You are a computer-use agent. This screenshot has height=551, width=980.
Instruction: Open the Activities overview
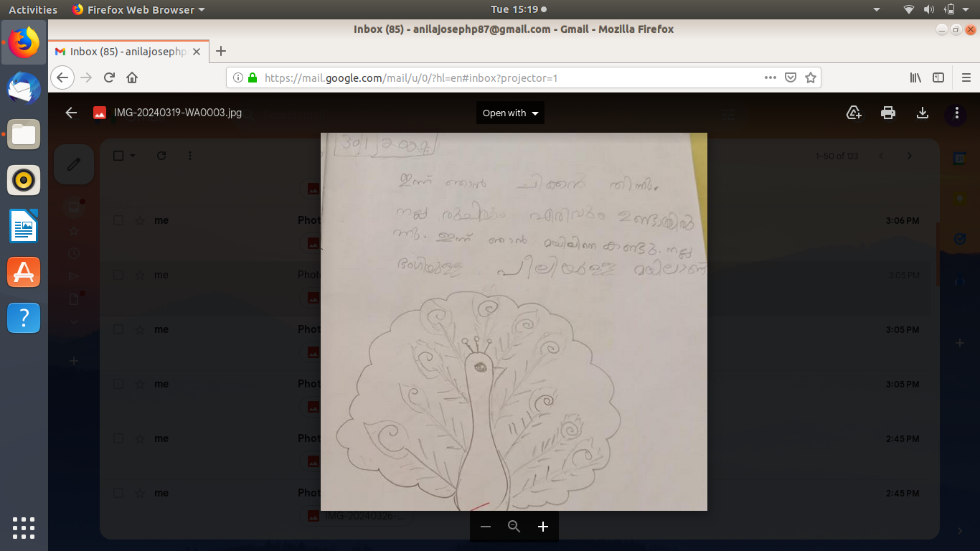click(33, 9)
